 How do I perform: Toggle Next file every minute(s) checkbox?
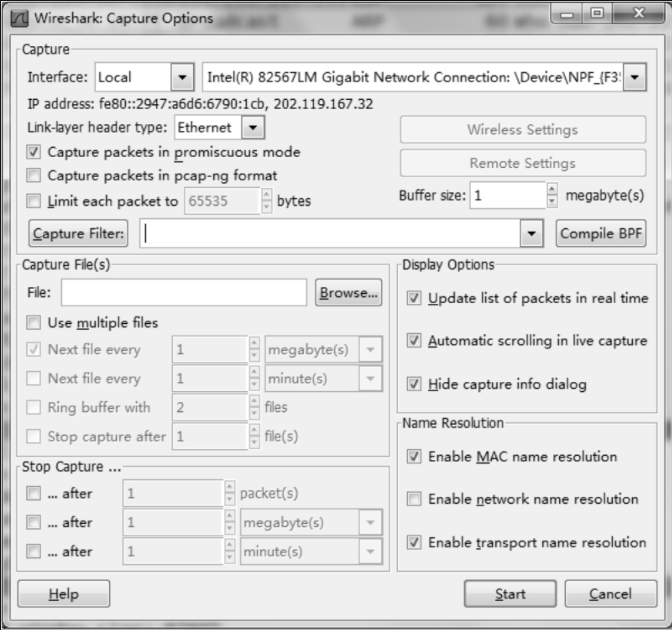pos(33,378)
